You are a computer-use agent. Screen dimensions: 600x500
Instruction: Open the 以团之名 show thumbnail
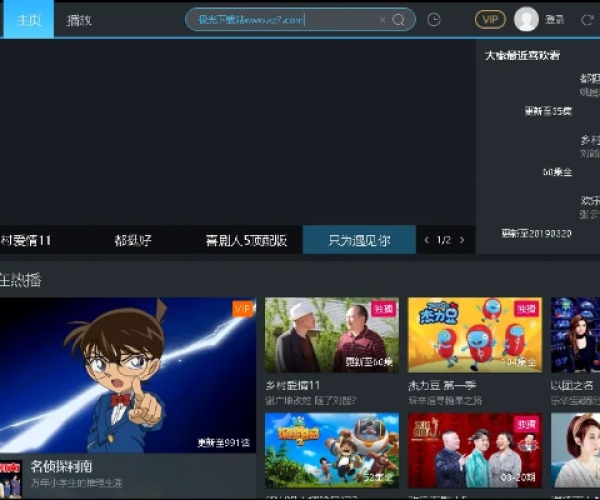[x=576, y=335]
